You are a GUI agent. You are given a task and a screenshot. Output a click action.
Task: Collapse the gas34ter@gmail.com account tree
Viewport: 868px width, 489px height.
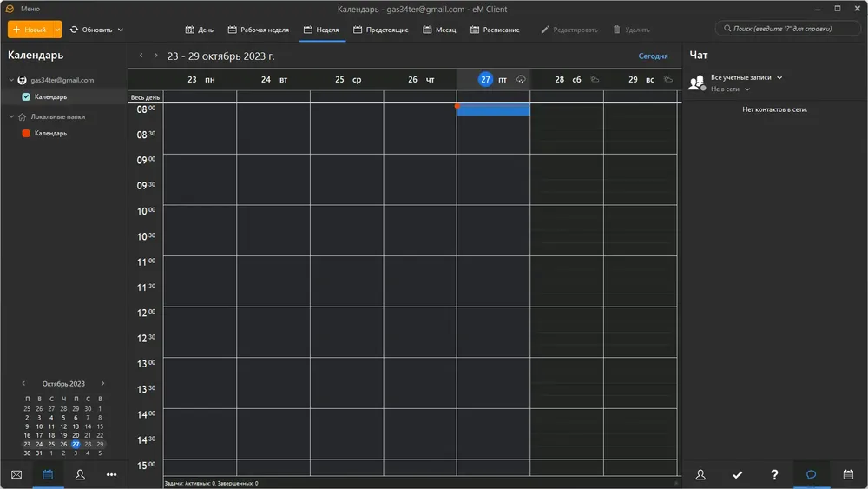(x=11, y=80)
